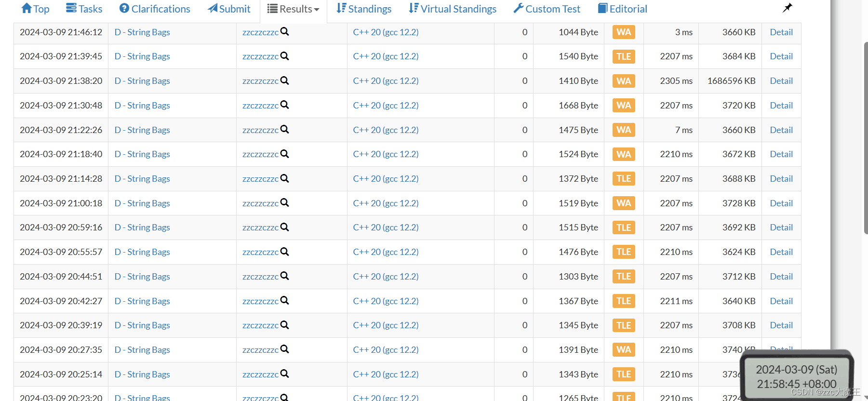Image resolution: width=868 pixels, height=401 pixels.
Task: Open Detail for the 21:18:40 submission
Action: point(781,154)
